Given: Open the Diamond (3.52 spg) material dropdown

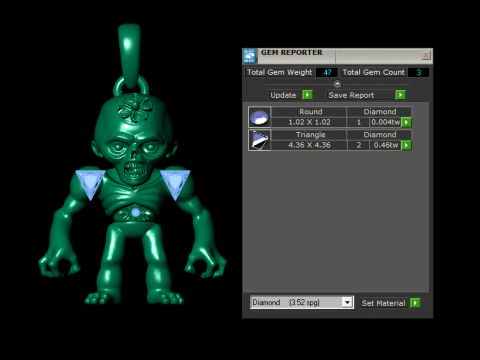Looking at the screenshot, I should 347,302.
